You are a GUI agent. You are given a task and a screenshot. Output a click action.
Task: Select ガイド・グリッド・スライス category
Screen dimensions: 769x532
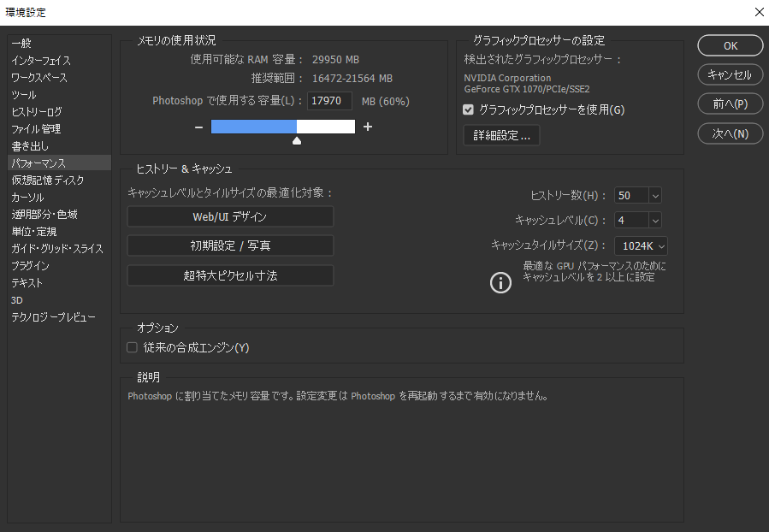(x=59, y=249)
